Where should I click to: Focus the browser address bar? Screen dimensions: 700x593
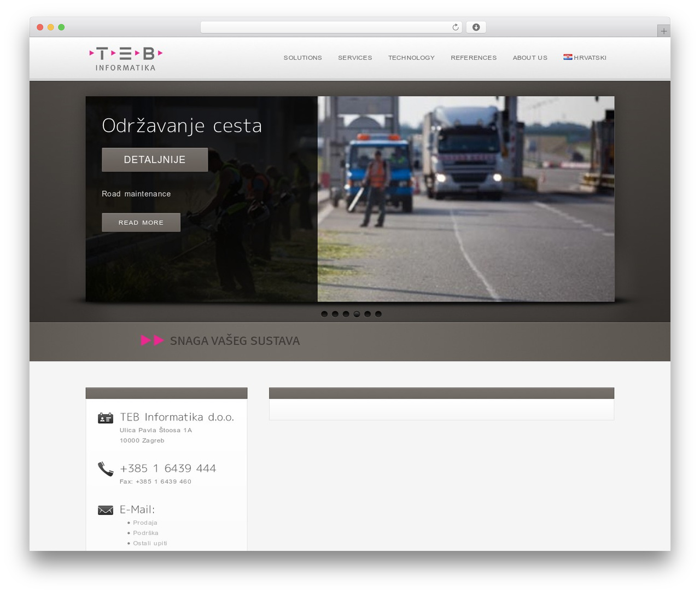pyautogui.click(x=331, y=27)
